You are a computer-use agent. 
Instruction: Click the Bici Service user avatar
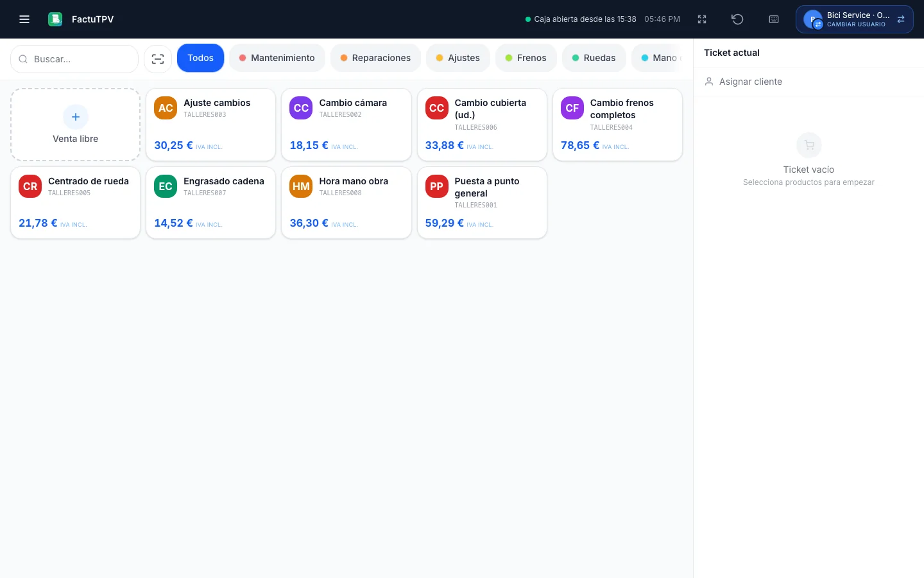tap(813, 19)
